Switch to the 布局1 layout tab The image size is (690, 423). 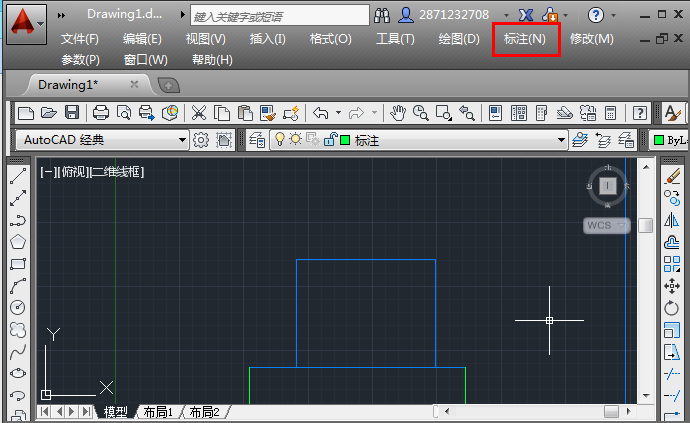pos(158,412)
